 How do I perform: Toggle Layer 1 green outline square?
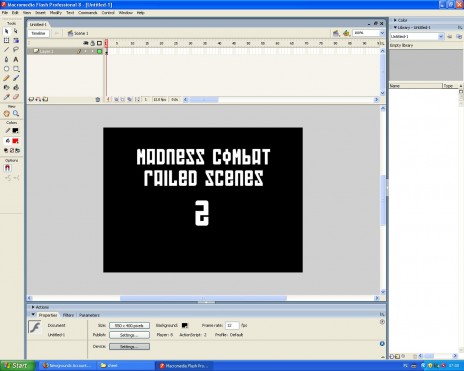(99, 51)
